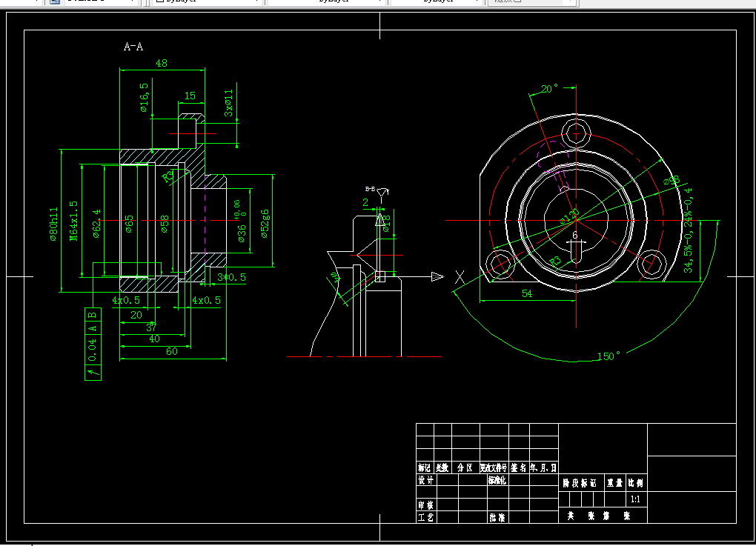Select the M64x1.5 thread dimension
The image size is (756, 546).
pyautogui.click(x=74, y=221)
